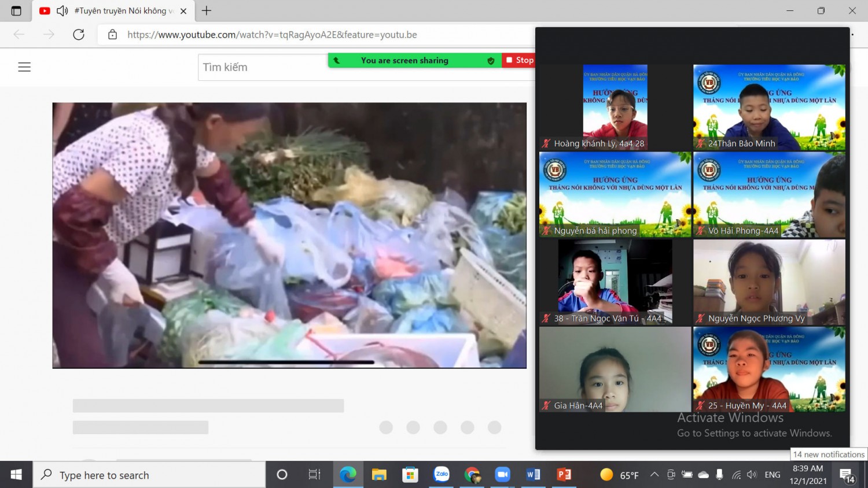
Task: Open Zoom from the taskbar
Action: 502,475
